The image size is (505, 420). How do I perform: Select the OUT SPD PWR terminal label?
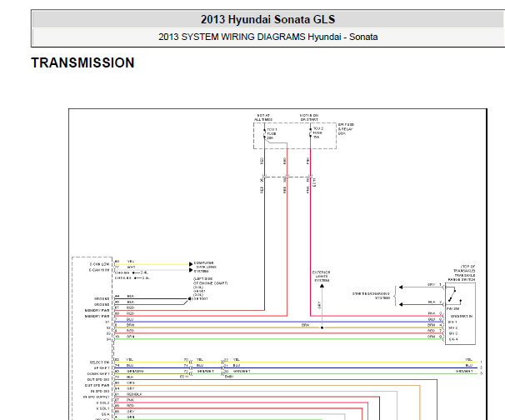pyautogui.click(x=97, y=386)
